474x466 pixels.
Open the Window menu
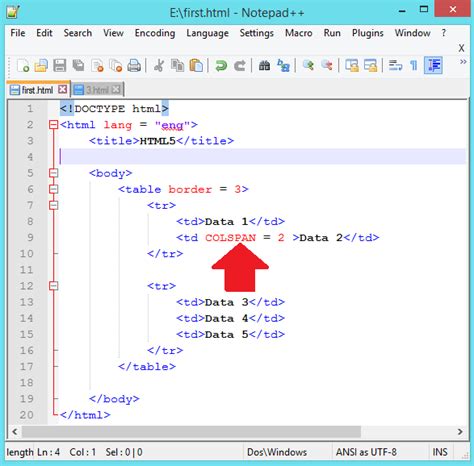(x=412, y=33)
